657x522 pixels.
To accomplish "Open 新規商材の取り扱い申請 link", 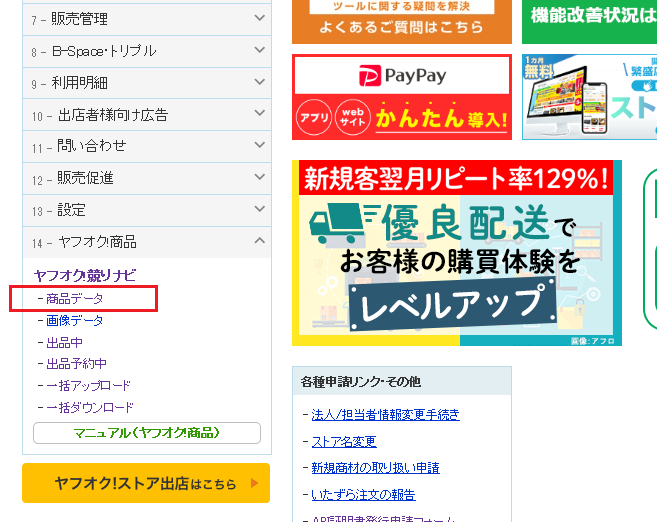I will click(375, 468).
